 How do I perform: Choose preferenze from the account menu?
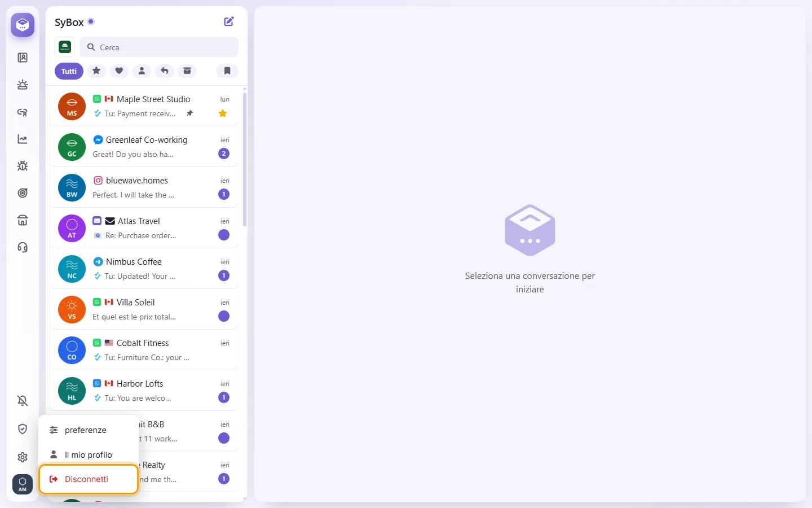(x=89, y=430)
